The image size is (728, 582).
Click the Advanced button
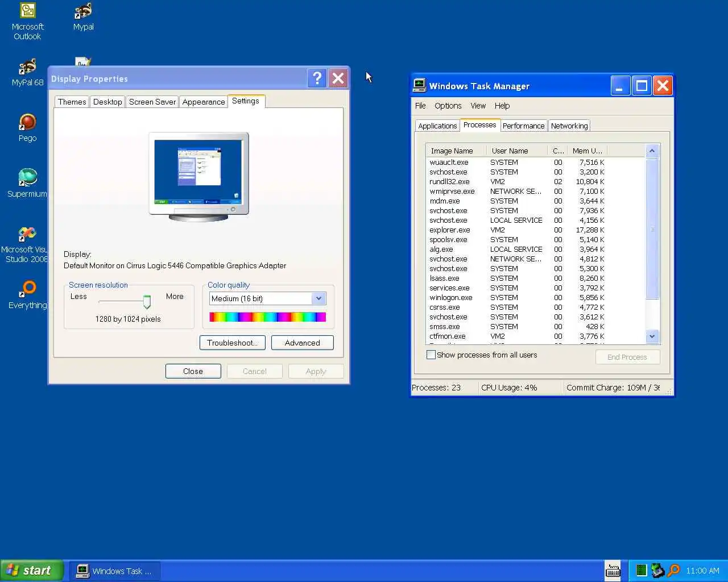coord(303,343)
